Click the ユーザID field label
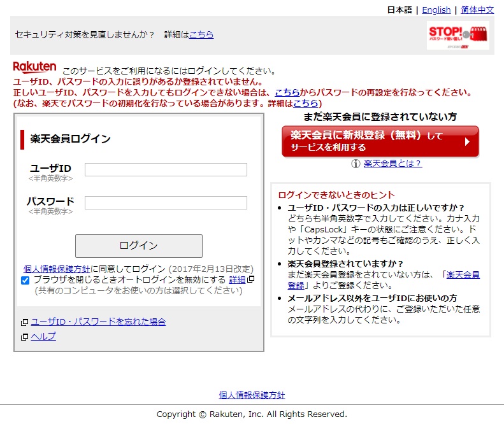This screenshot has width=504, height=424. (50, 168)
